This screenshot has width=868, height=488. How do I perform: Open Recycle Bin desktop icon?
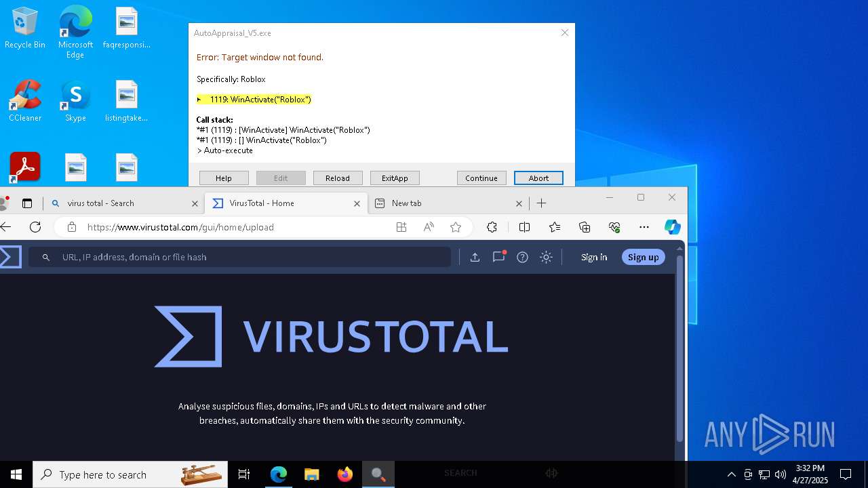[x=25, y=28]
